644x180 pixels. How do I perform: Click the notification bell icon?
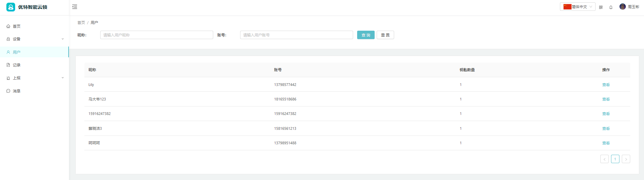(x=611, y=7)
